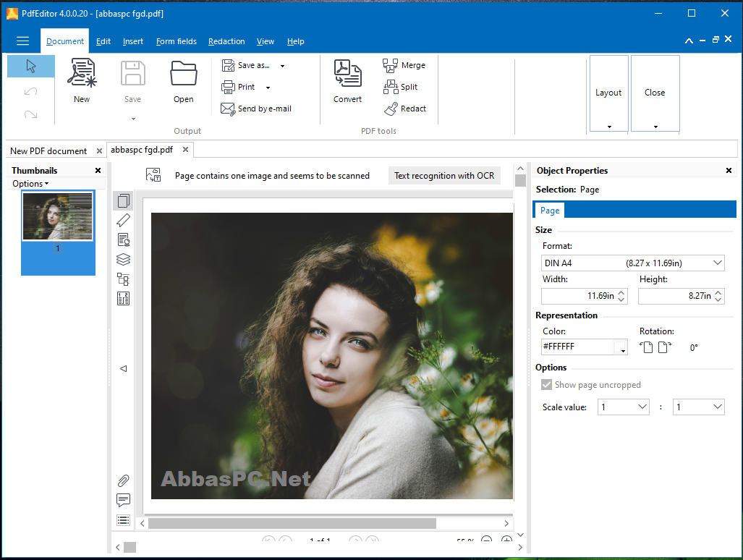Open the comments sidebar icon

tap(123, 500)
